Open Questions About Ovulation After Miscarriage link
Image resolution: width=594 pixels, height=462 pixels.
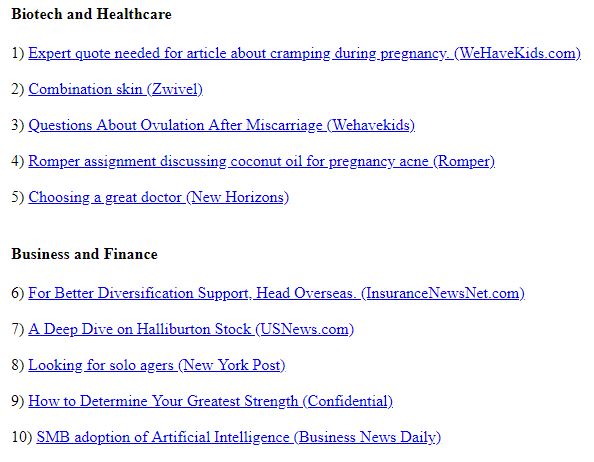(x=221, y=125)
